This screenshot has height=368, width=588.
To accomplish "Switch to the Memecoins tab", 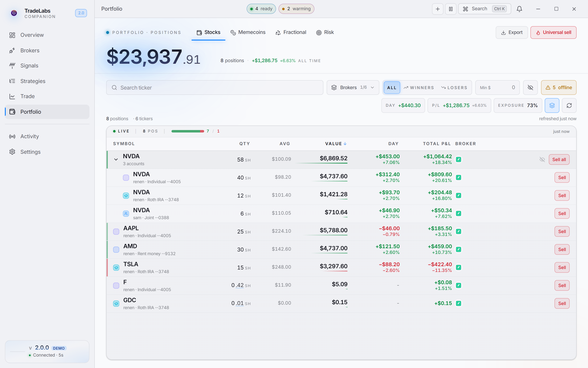I will click(x=248, y=32).
